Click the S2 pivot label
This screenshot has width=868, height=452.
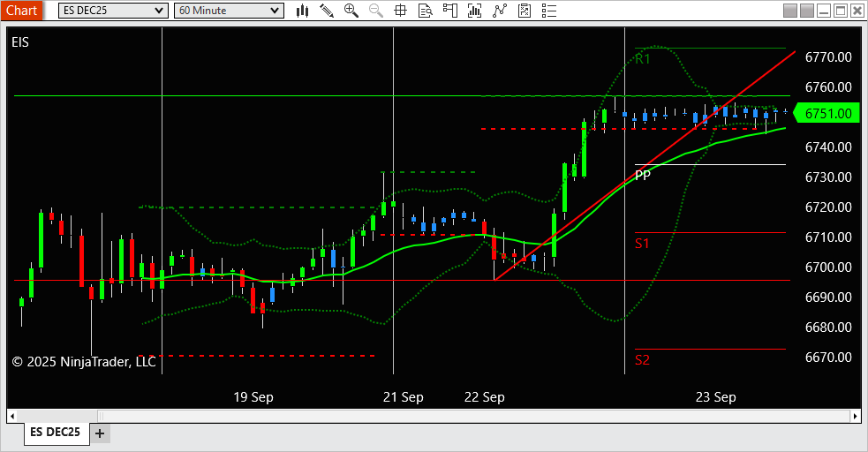(642, 360)
